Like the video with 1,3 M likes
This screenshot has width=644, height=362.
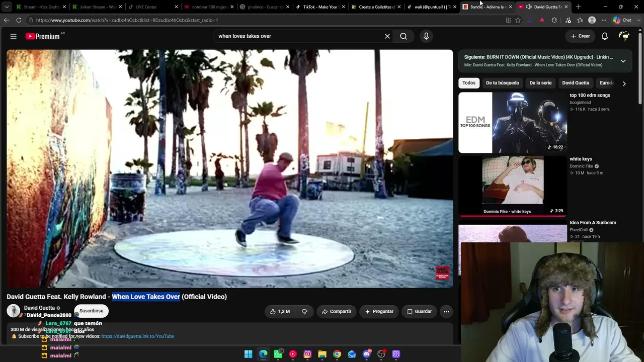(x=280, y=312)
